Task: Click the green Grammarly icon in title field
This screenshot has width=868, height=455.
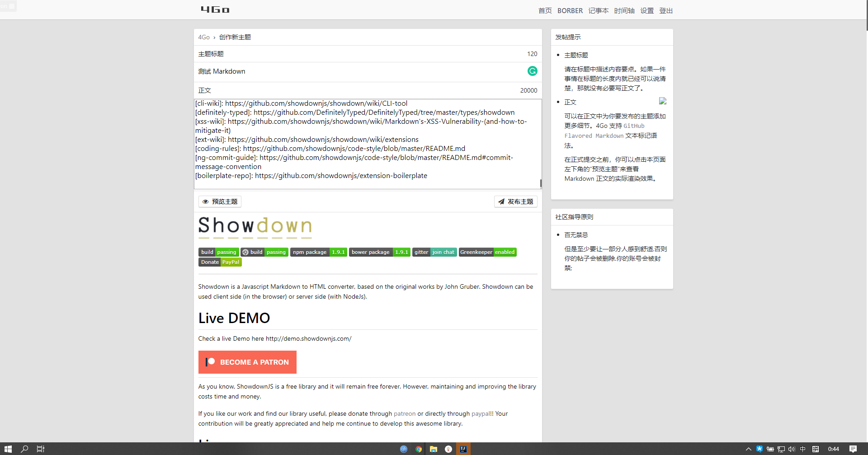Action: pos(533,71)
